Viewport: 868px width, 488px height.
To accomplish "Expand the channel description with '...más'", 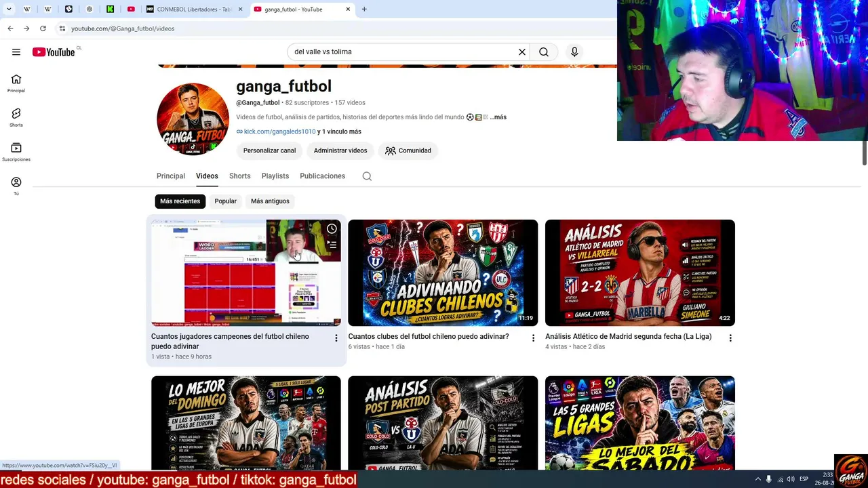I will click(x=498, y=117).
